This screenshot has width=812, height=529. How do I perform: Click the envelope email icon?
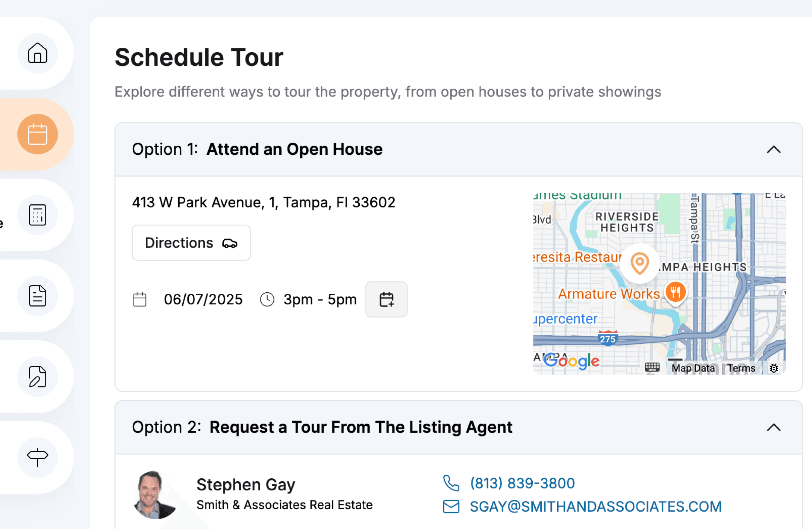[x=451, y=506]
